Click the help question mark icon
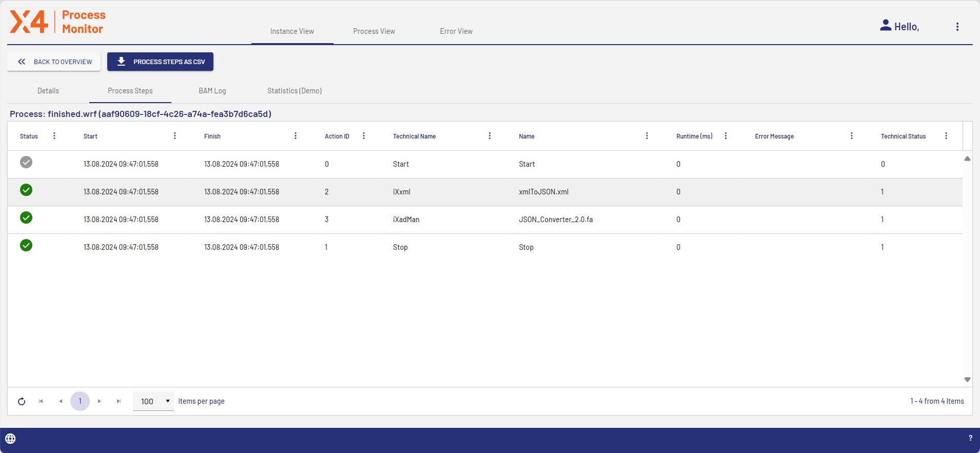 click(970, 438)
